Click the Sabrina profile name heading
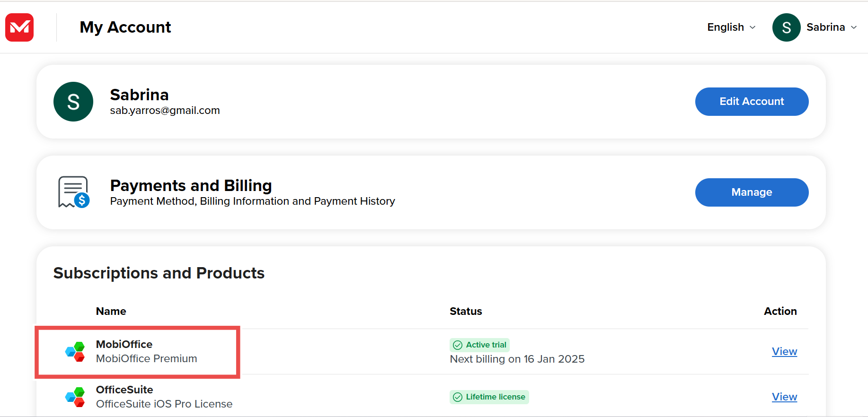Viewport: 868px width, 417px height. tap(139, 95)
